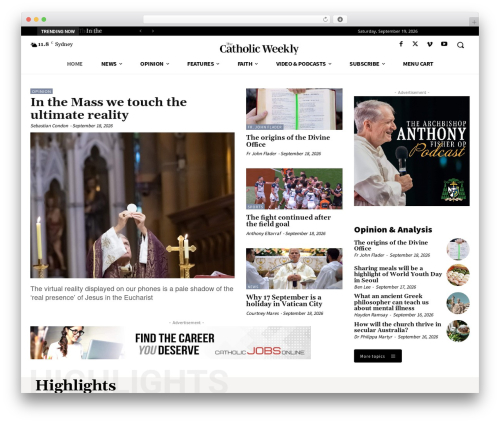Click the Opinion category tag above headline

[x=41, y=91]
